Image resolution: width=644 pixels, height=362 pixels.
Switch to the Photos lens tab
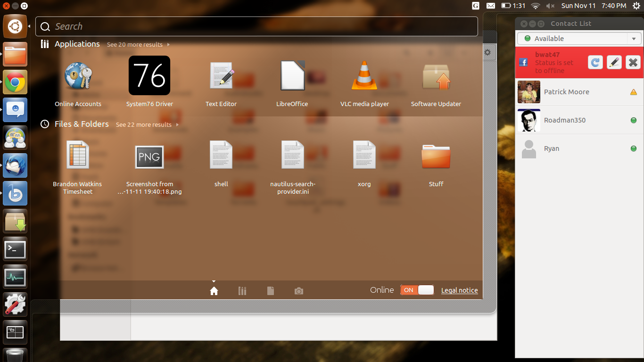(298, 291)
